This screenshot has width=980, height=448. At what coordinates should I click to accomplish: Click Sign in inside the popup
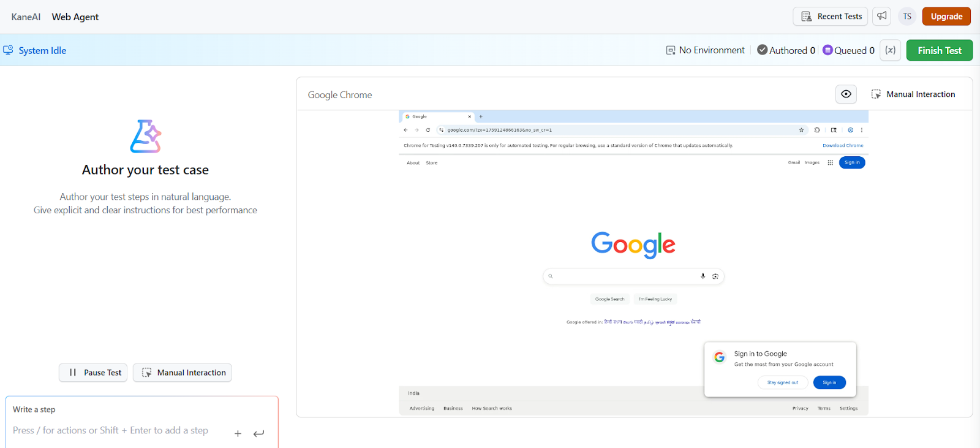tap(829, 382)
